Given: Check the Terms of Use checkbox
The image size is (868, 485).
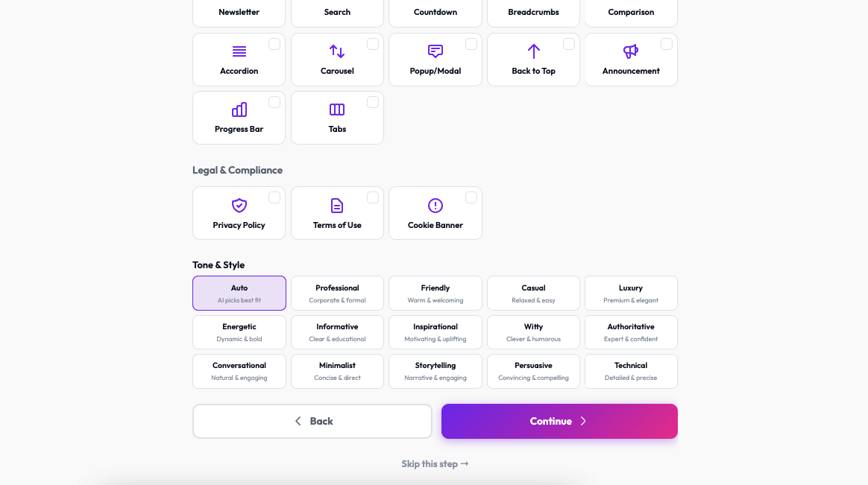Looking at the screenshot, I should click(373, 197).
